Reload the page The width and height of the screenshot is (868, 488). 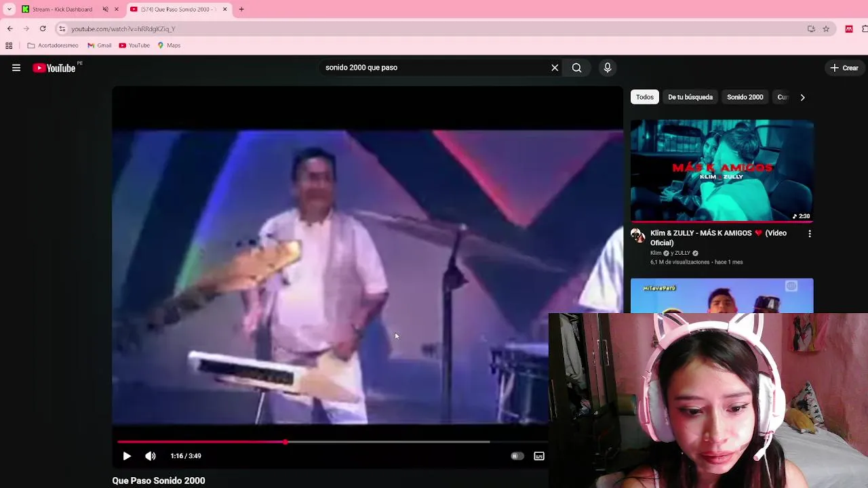pyautogui.click(x=43, y=28)
